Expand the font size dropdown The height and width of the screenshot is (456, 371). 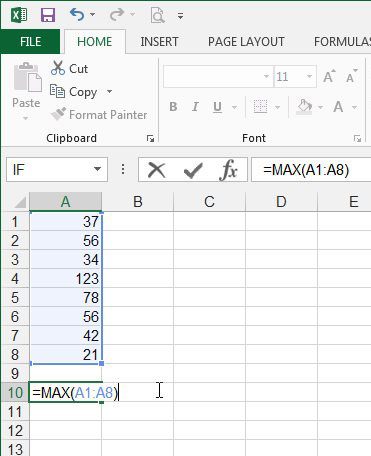(x=309, y=77)
